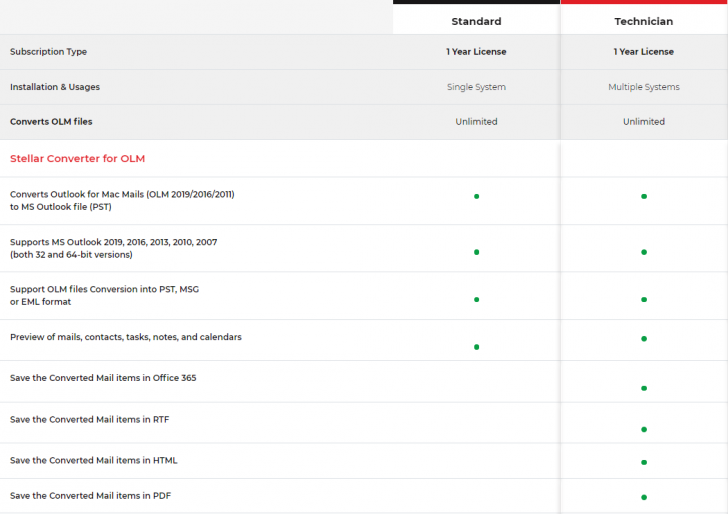Click Technician's 1 Year License cell

click(x=644, y=52)
